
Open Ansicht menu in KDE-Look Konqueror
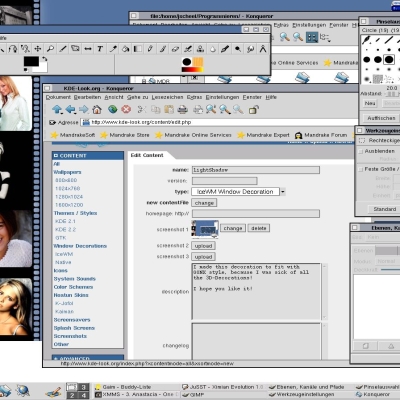point(114,97)
